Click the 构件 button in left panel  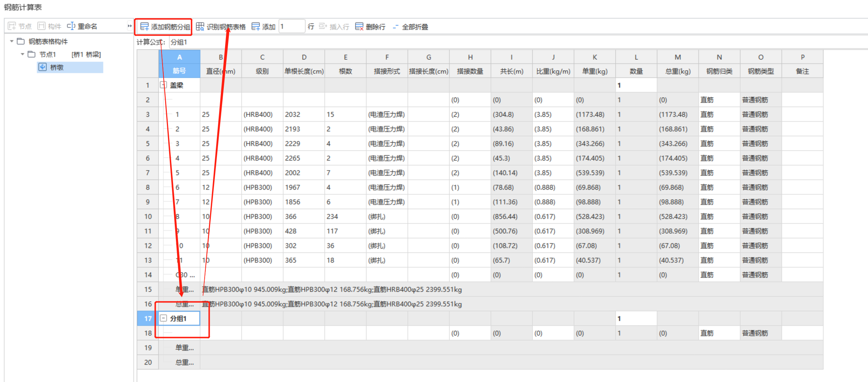pyautogui.click(x=50, y=26)
